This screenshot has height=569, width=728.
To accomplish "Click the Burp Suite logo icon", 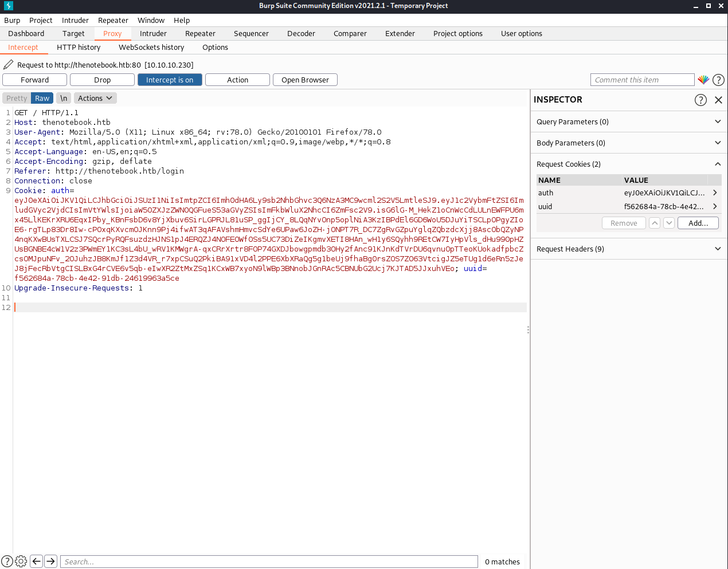I will pos(9,6).
